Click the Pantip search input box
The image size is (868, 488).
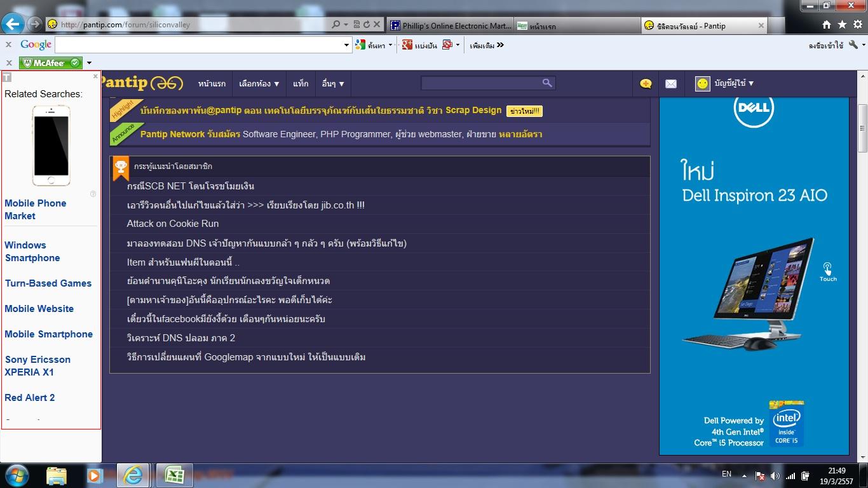(481, 83)
